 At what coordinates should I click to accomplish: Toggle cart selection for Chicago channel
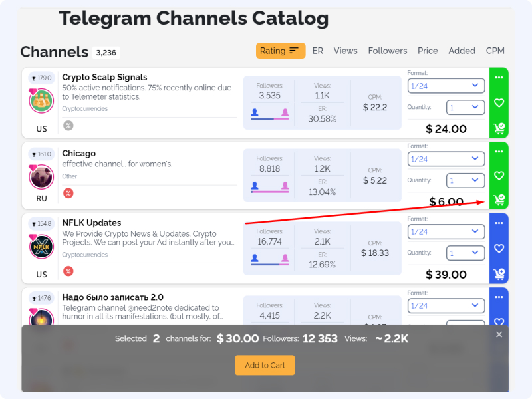pyautogui.click(x=499, y=199)
